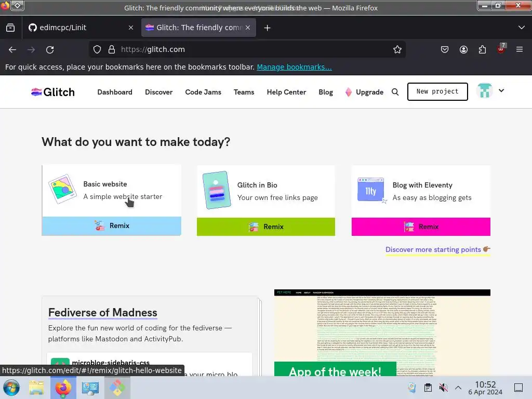Click the App of the week thumbnail

point(382,332)
